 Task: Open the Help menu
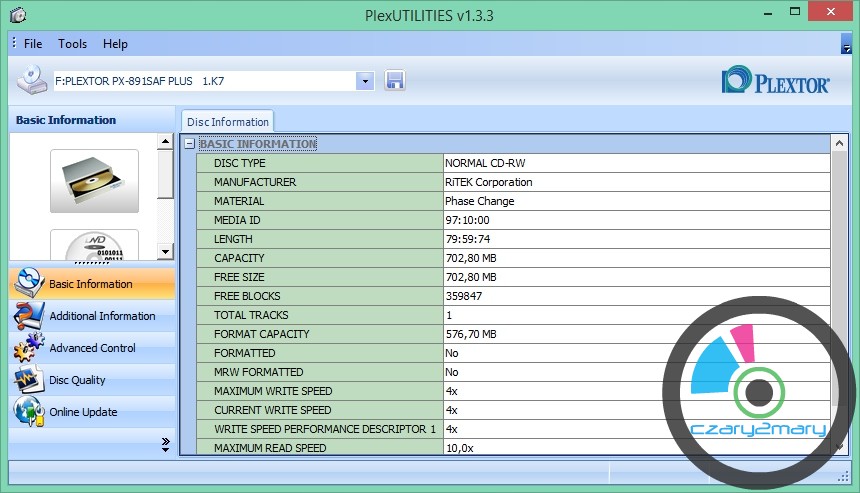pyautogui.click(x=115, y=44)
